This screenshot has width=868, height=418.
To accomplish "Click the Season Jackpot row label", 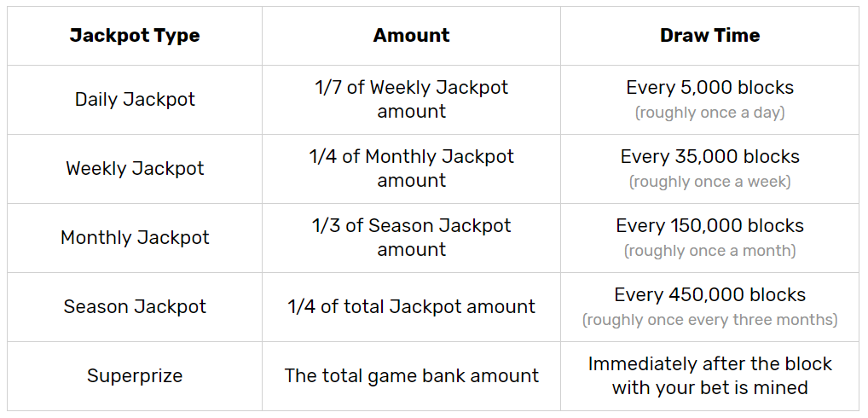I will tap(135, 307).
